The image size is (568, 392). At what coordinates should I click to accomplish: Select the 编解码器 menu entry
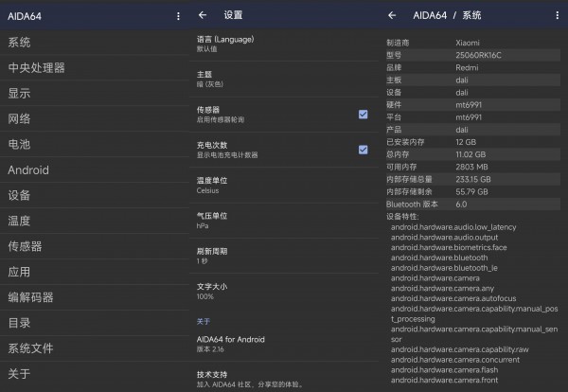95,297
